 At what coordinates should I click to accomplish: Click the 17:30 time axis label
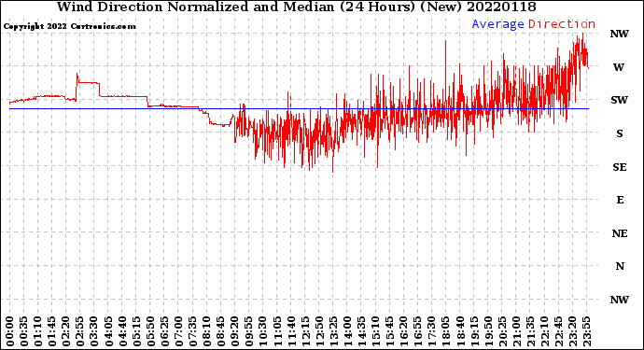tap(431, 331)
